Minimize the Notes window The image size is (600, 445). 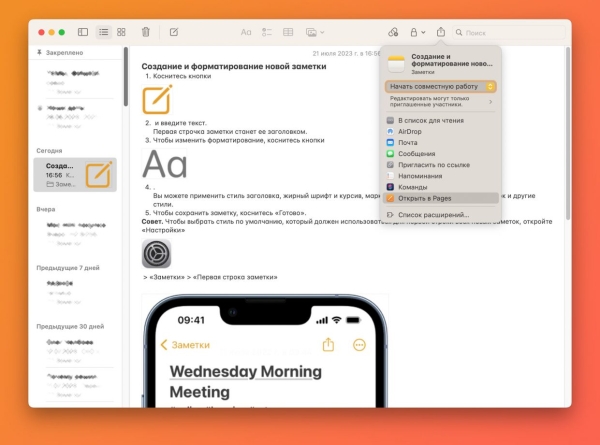point(51,32)
